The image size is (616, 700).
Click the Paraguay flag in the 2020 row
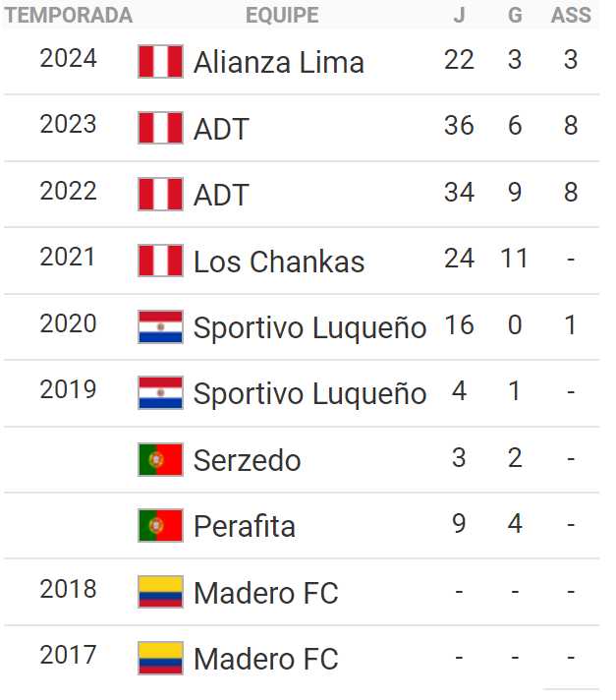160,327
